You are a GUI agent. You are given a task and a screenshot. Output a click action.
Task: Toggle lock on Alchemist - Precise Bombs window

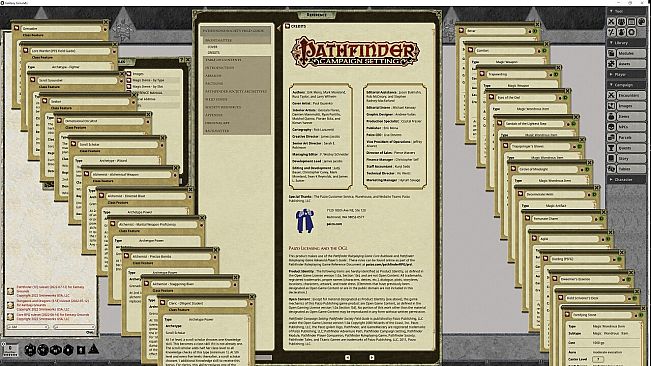coord(215,256)
